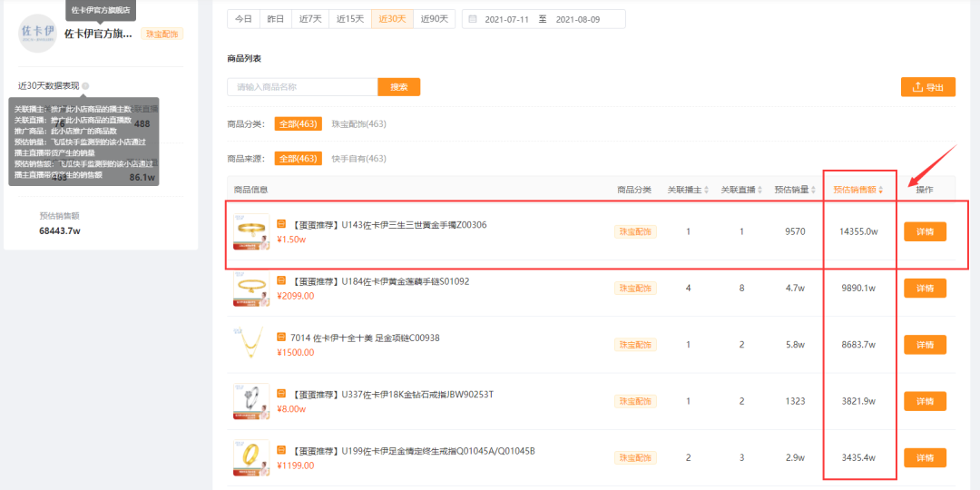Image resolution: width=980 pixels, height=490 pixels.
Task: Open product title U337佐卡伊18K金钻石戒指JBW90253T
Action: (393, 395)
